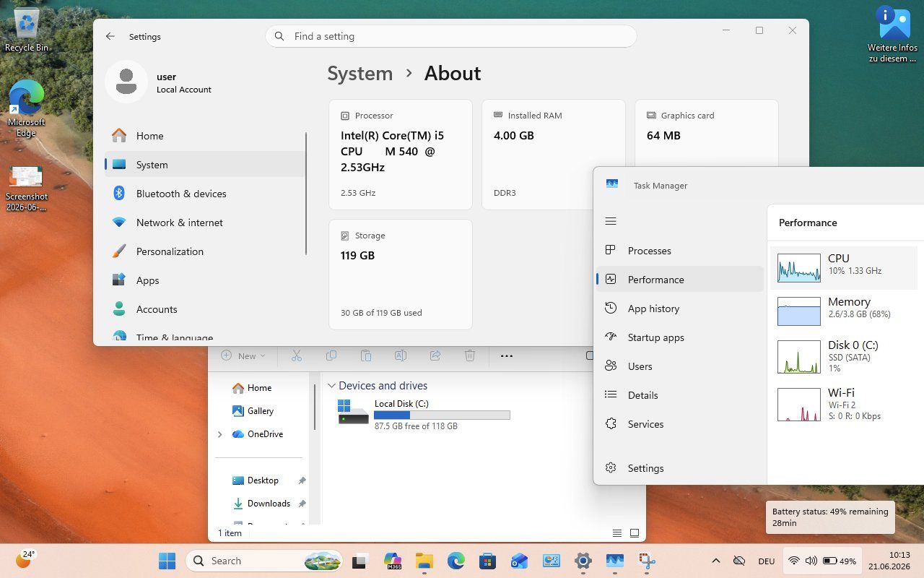924x578 pixels.
Task: Click the taskbar Search box
Action: [265, 561]
